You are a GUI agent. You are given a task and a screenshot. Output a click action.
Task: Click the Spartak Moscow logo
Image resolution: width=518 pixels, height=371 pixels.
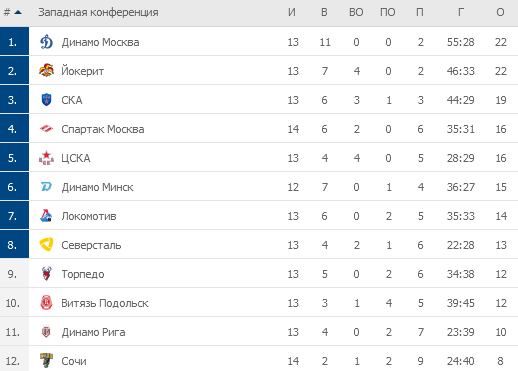(46, 129)
